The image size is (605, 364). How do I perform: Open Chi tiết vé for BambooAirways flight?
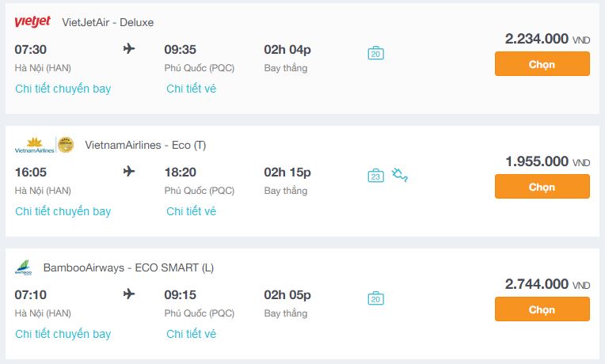(x=192, y=334)
